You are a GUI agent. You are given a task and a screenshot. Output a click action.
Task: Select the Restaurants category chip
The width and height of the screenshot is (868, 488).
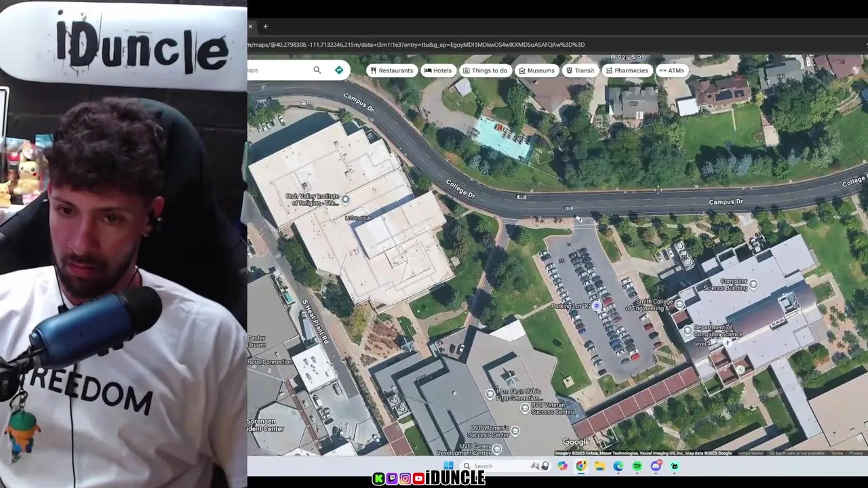(391, 70)
